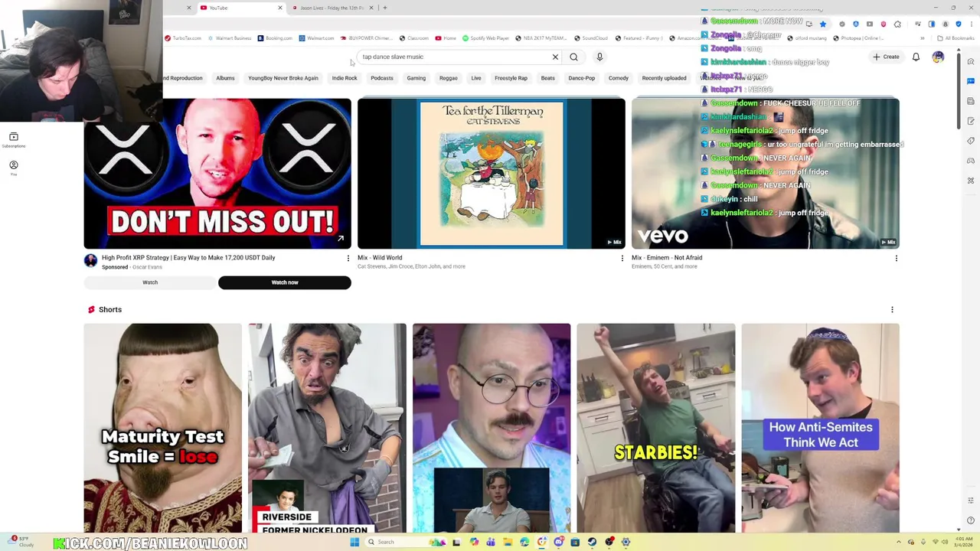The image size is (980, 551).
Task: Open the browser three-dot menu
Action: coord(972,24)
